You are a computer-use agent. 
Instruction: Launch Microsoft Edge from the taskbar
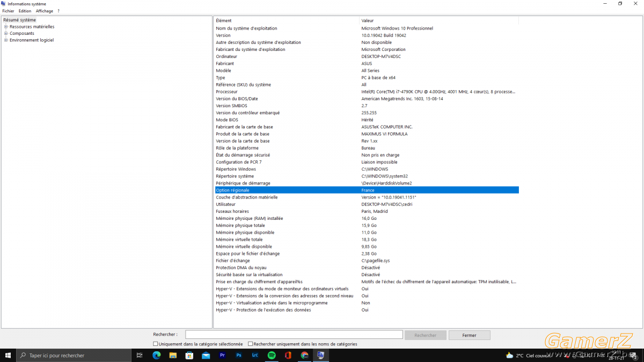click(x=157, y=355)
